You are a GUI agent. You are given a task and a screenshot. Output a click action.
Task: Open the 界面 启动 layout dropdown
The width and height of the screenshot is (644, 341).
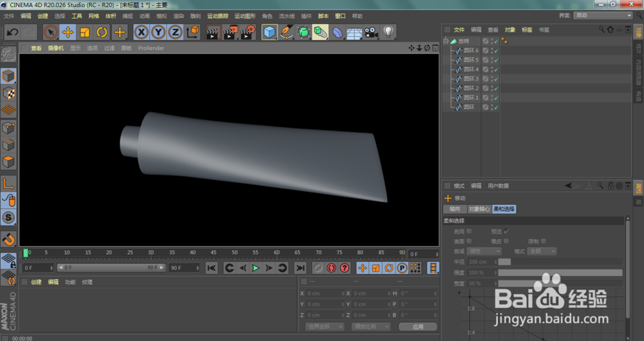pos(603,15)
